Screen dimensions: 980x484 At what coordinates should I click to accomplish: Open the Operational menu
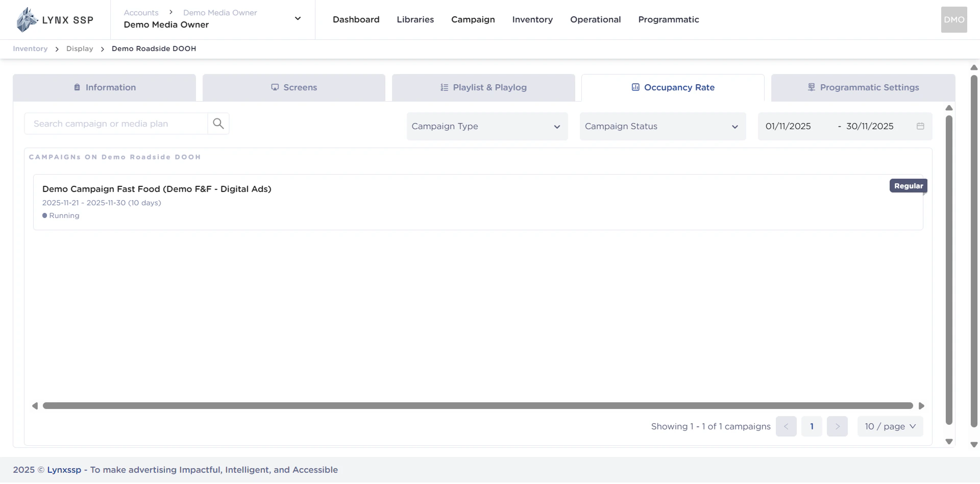[596, 19]
